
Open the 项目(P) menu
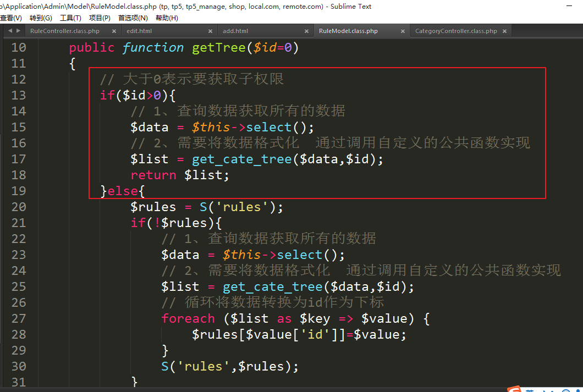coord(100,18)
